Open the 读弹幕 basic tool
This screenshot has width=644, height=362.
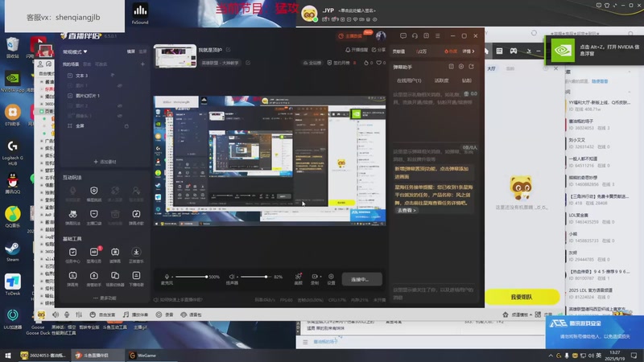115,255
